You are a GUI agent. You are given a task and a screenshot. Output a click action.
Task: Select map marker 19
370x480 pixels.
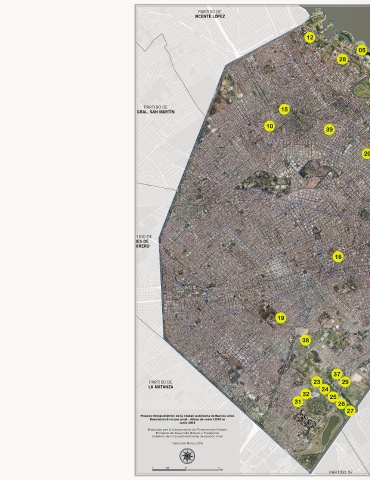[x=281, y=318]
